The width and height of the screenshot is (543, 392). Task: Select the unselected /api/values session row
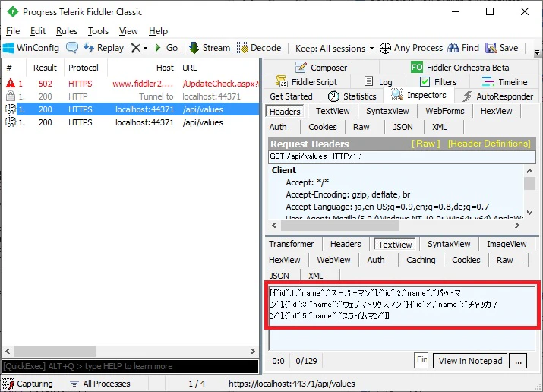(131, 122)
